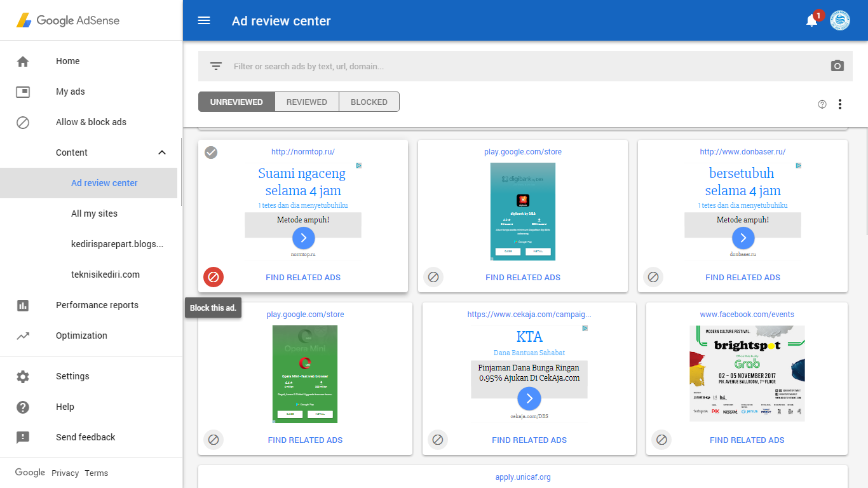
Task: Click the Settings gear icon
Action: coord(23,376)
